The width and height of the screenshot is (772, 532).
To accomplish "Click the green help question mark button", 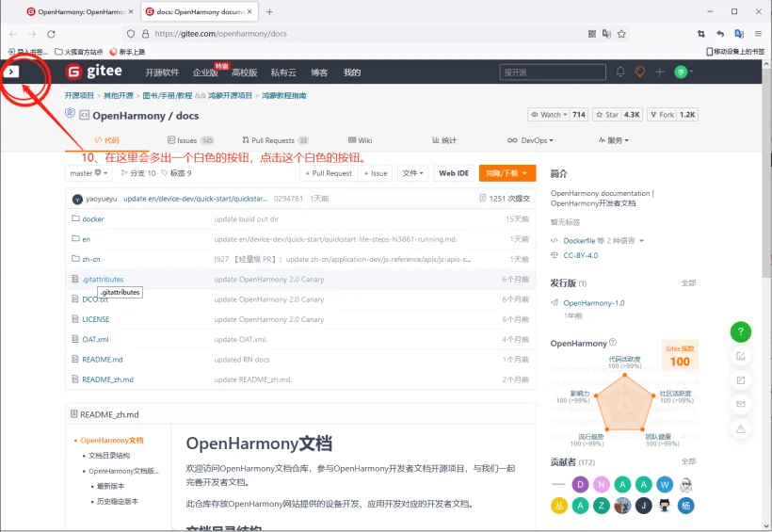I will click(741, 331).
